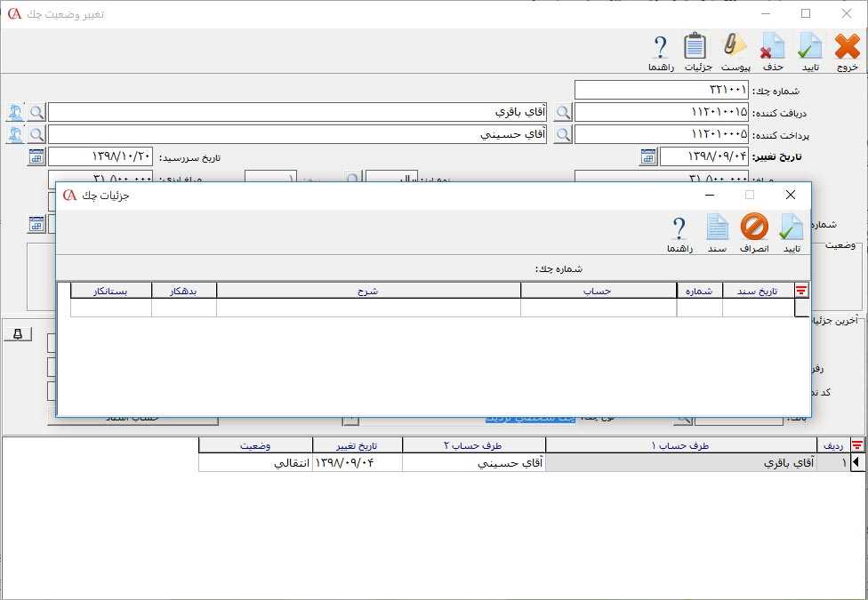Click the حذف (Delete) toolbar icon

coord(773,52)
